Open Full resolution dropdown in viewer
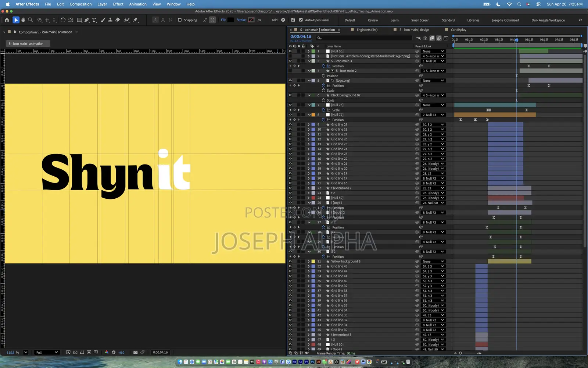This screenshot has width=588, height=368. tap(47, 352)
